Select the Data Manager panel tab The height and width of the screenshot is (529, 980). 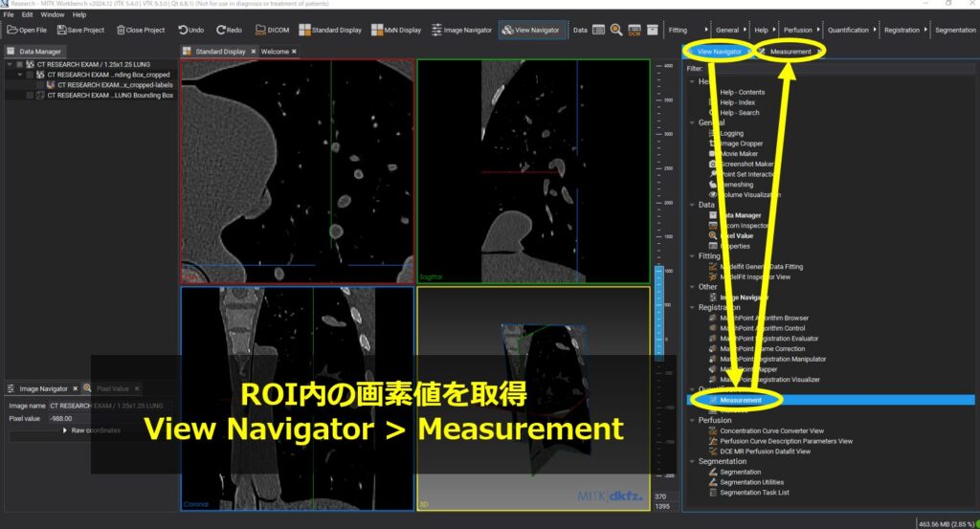click(x=34, y=52)
